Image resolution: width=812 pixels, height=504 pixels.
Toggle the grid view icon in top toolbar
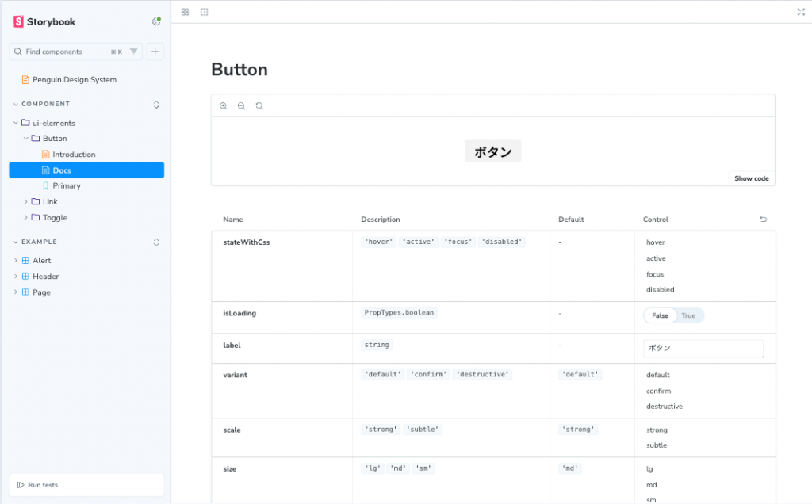click(x=185, y=12)
